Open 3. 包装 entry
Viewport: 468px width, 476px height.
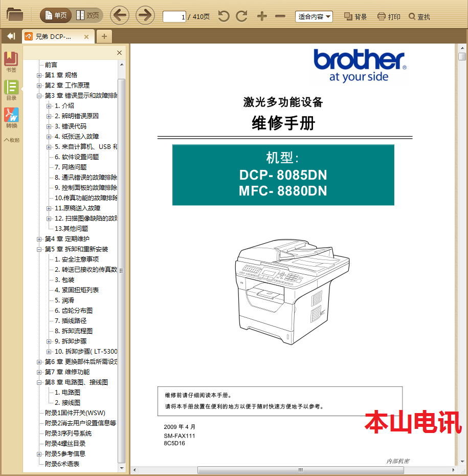[x=64, y=280]
